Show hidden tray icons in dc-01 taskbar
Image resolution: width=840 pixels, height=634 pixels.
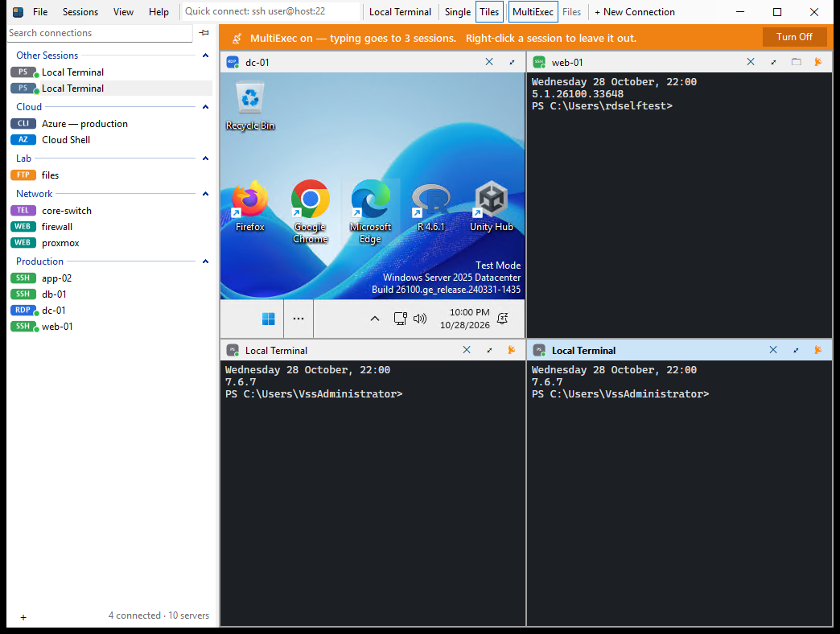tap(375, 319)
